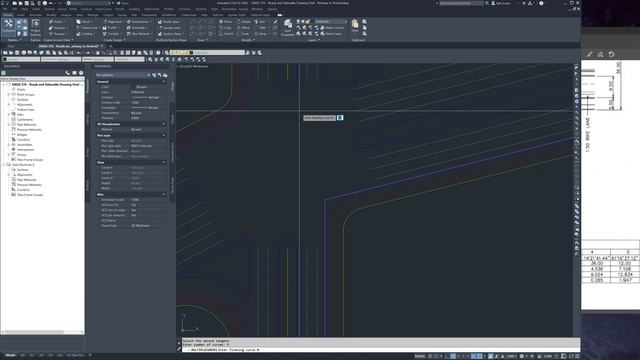Click the Make Current layer tool

(x=331, y=28)
